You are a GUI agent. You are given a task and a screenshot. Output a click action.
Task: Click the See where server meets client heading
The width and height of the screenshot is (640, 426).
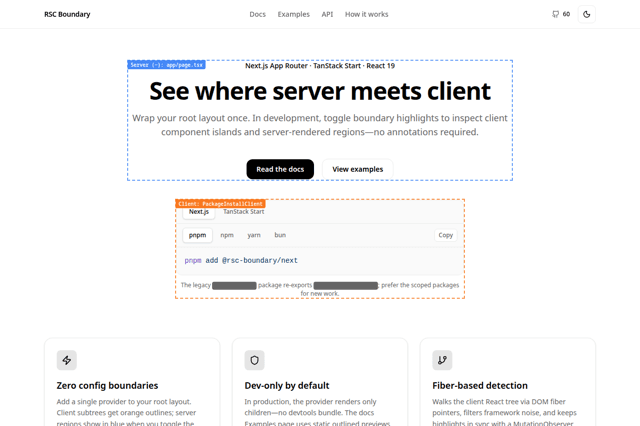[320, 91]
